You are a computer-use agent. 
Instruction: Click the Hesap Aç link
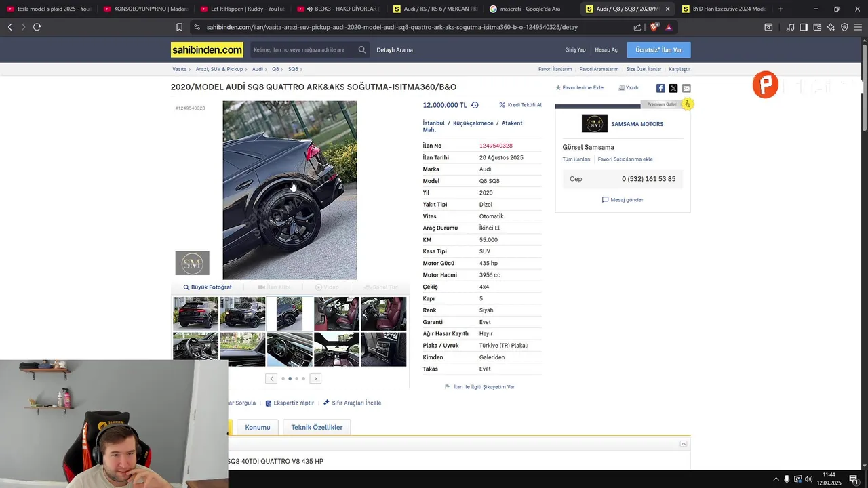pos(606,49)
